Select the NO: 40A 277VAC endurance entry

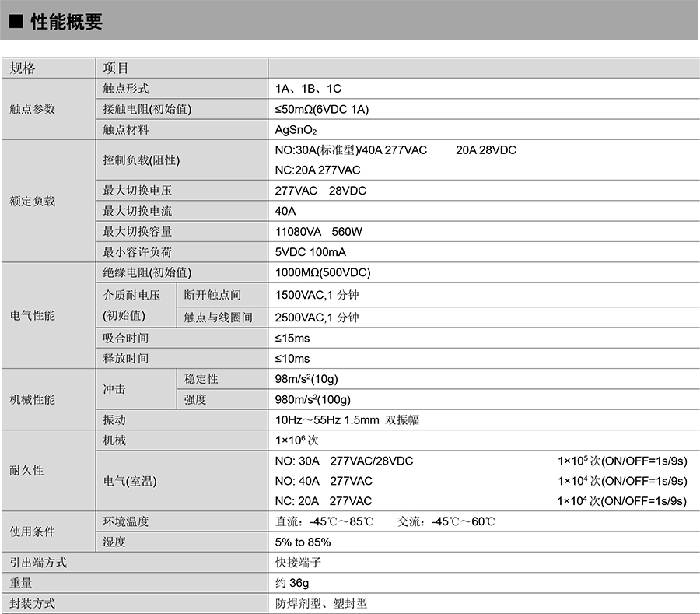(324, 481)
